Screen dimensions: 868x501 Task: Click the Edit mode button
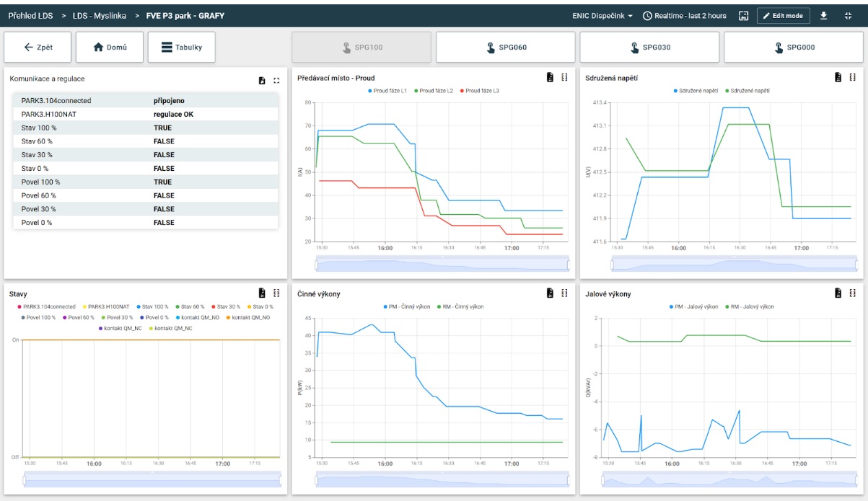point(783,16)
